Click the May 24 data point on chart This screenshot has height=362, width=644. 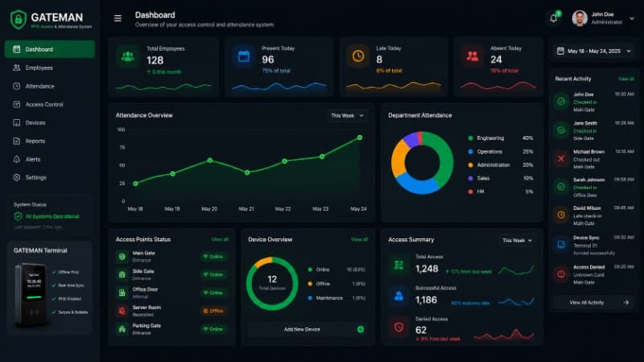(x=360, y=138)
